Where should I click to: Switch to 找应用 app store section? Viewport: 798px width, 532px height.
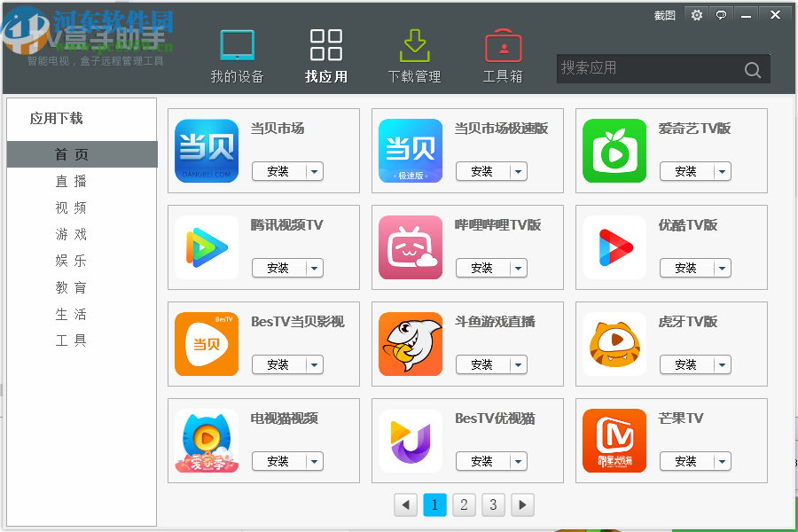pos(326,55)
